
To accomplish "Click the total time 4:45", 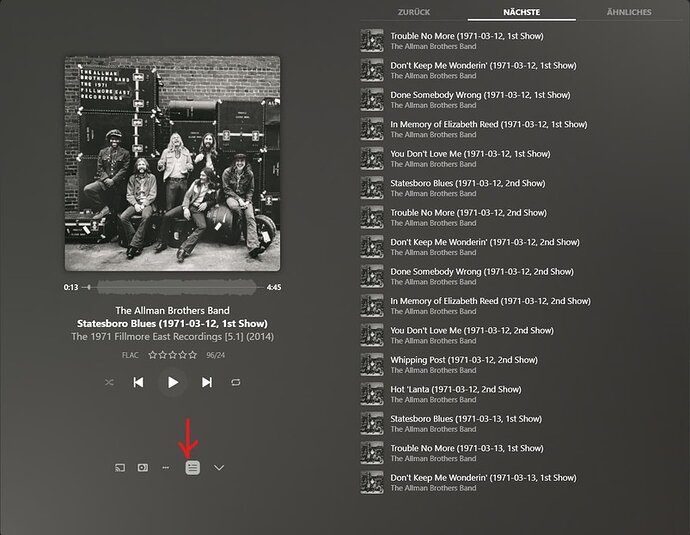I will click(x=274, y=287).
